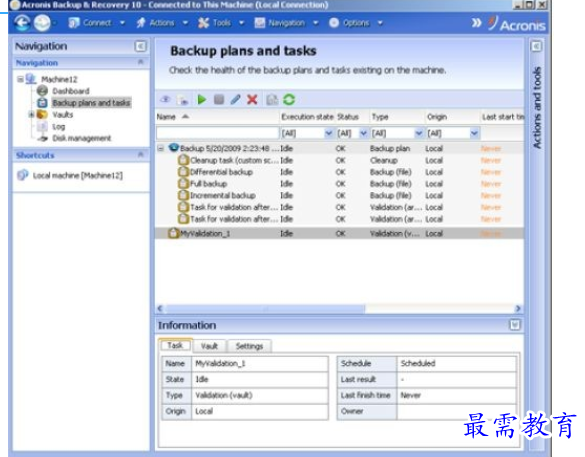Sort by the Name column header

[x=217, y=117]
